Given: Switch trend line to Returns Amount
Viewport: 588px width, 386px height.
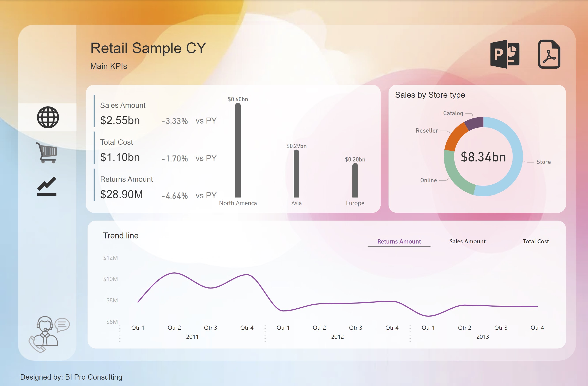Looking at the screenshot, I should [x=399, y=241].
